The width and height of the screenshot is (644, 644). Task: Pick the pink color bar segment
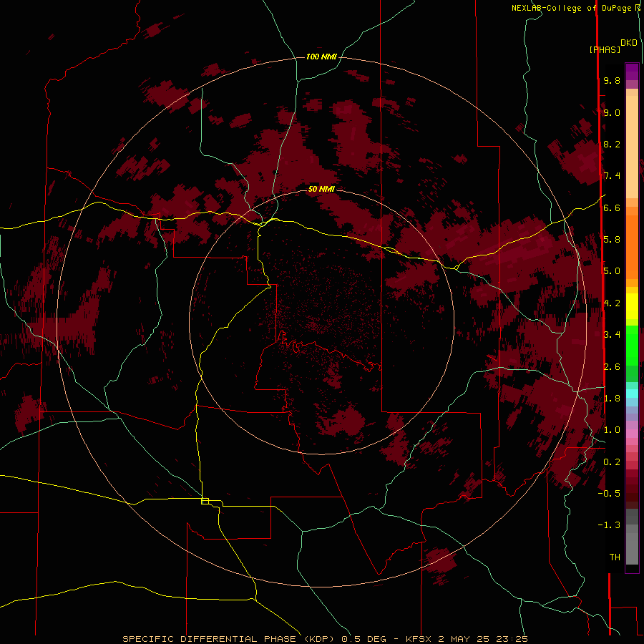pyautogui.click(x=632, y=434)
